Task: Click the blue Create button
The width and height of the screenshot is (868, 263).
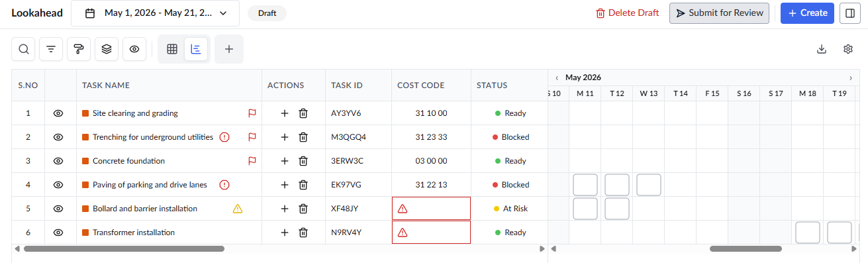Action: (807, 13)
